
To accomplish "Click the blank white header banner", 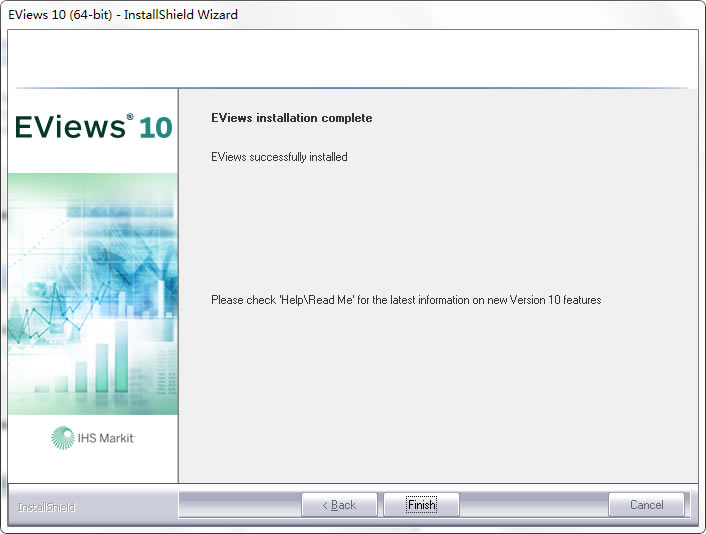I will tap(353, 59).
